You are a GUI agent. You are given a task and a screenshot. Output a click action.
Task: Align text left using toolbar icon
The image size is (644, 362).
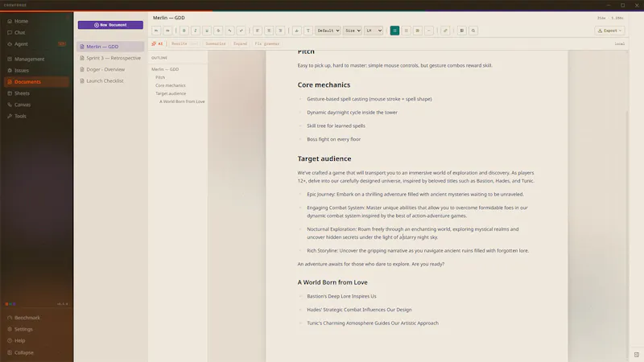pyautogui.click(x=258, y=31)
